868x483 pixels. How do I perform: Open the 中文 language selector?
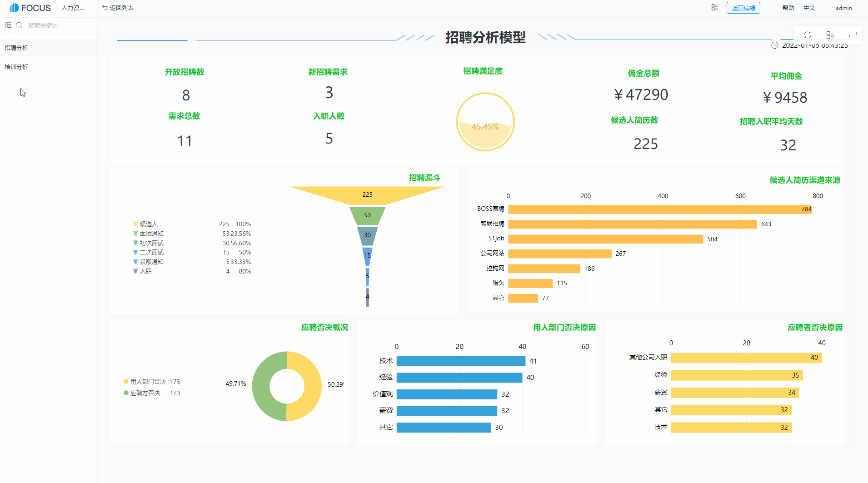point(809,8)
